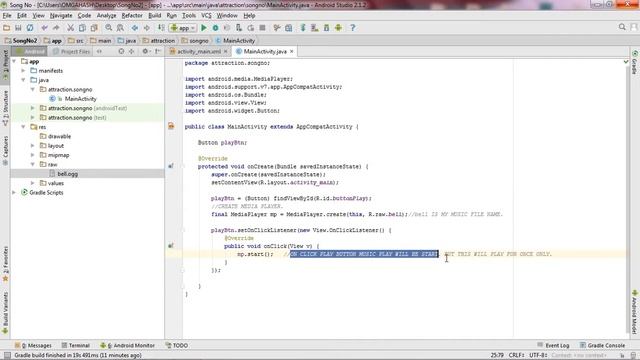
Task: Click the Paste icon in toolbar
Action: pos(94,28)
